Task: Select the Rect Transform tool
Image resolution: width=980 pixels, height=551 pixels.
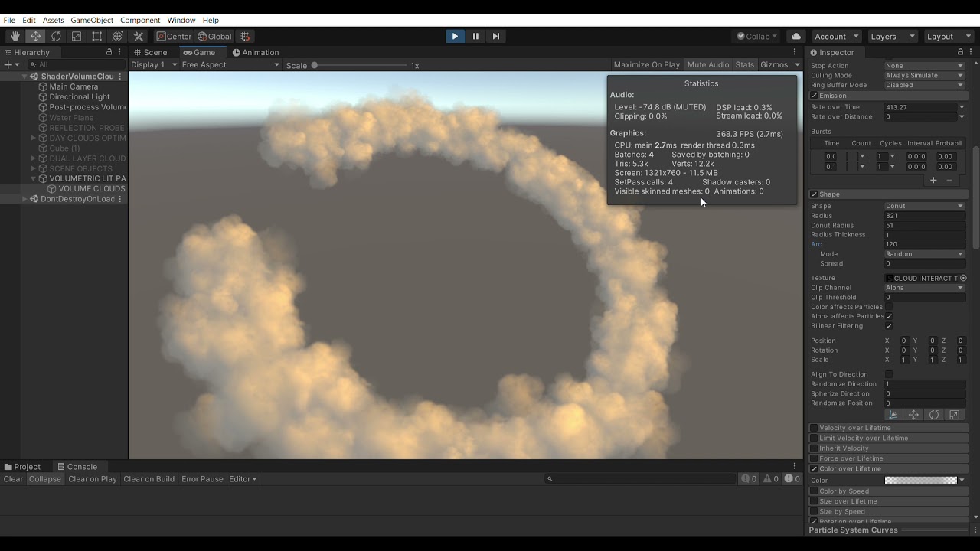Action: coord(97,37)
